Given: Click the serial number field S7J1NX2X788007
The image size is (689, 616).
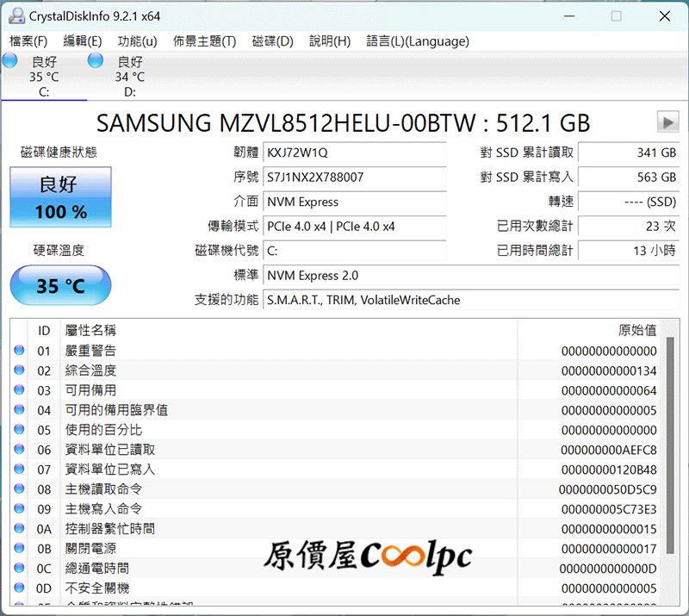Looking at the screenshot, I should [355, 177].
